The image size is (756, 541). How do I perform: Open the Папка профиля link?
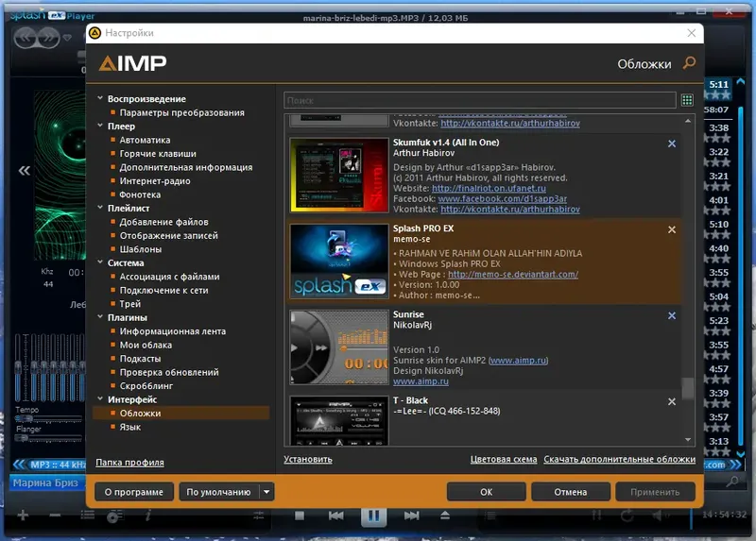pos(129,462)
